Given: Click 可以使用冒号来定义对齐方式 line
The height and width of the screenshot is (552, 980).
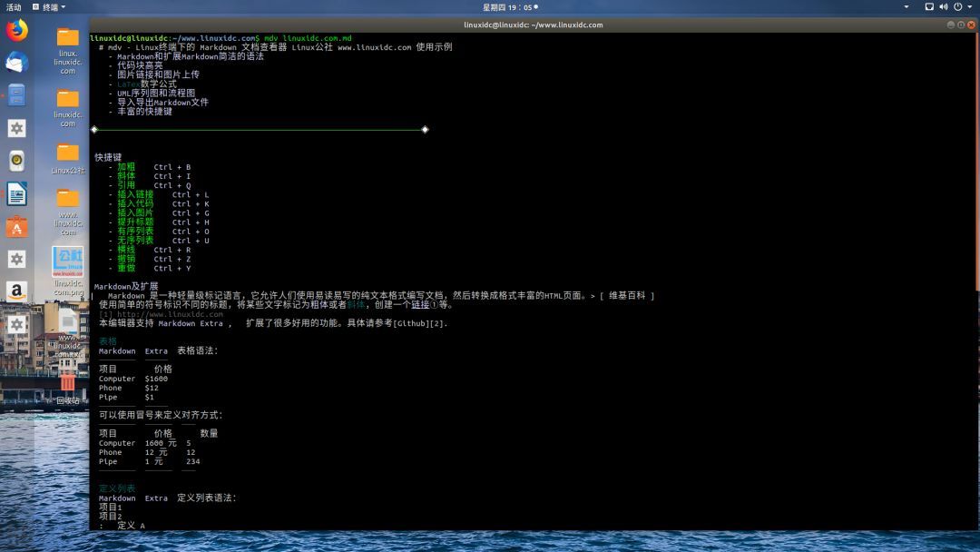Looking at the screenshot, I should [x=161, y=415].
